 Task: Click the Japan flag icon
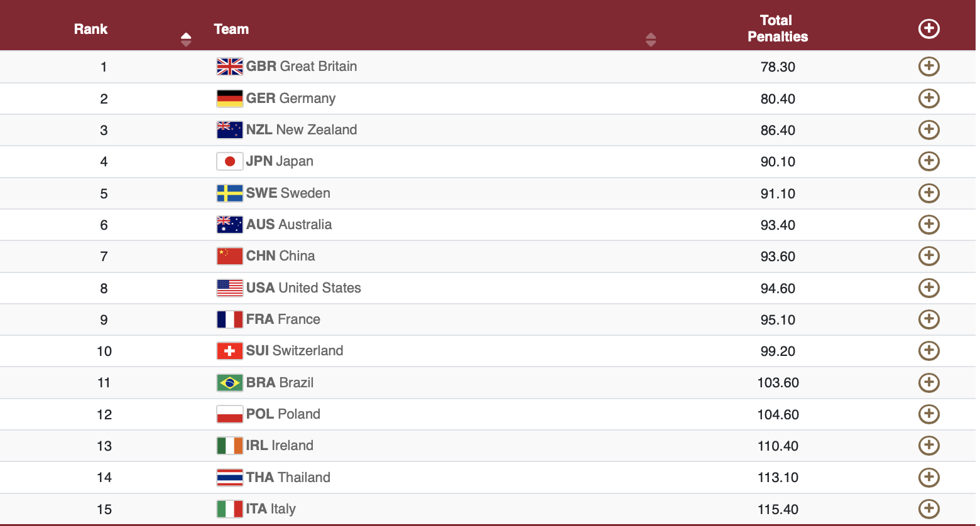point(229,161)
